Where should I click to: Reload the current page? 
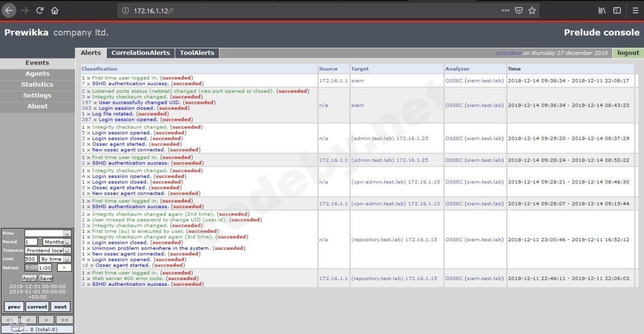click(x=39, y=10)
